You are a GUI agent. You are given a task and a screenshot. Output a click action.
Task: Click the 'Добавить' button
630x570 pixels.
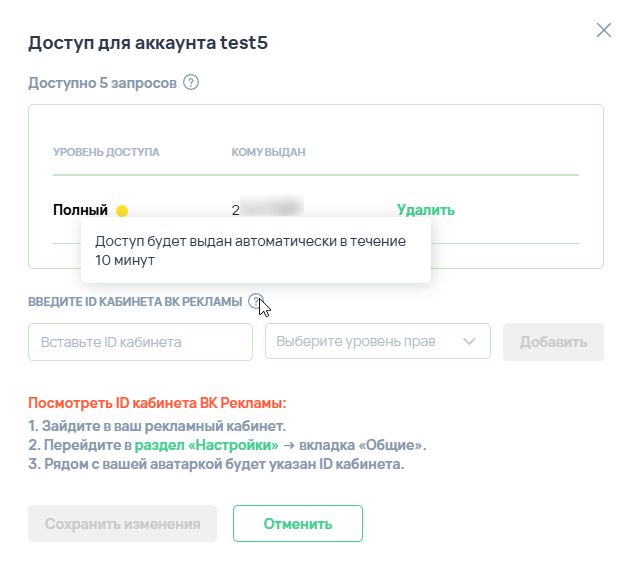[x=553, y=342]
